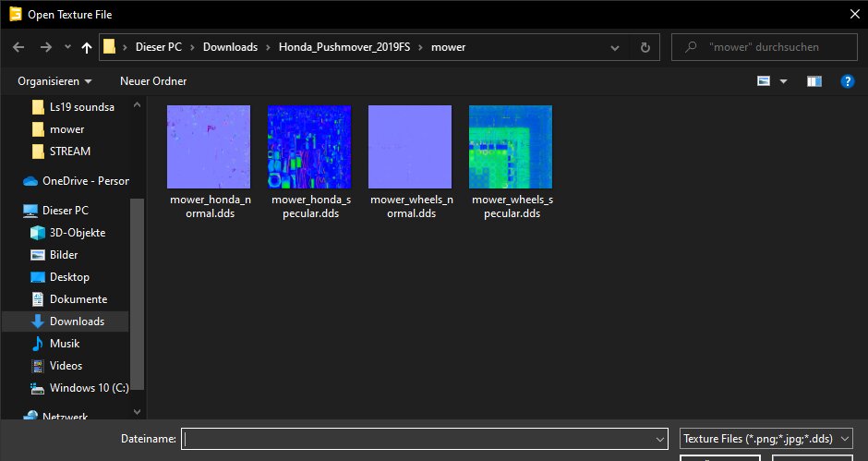Click Downloads in the breadcrumb path
Screen dimensions: 868x461
230,46
